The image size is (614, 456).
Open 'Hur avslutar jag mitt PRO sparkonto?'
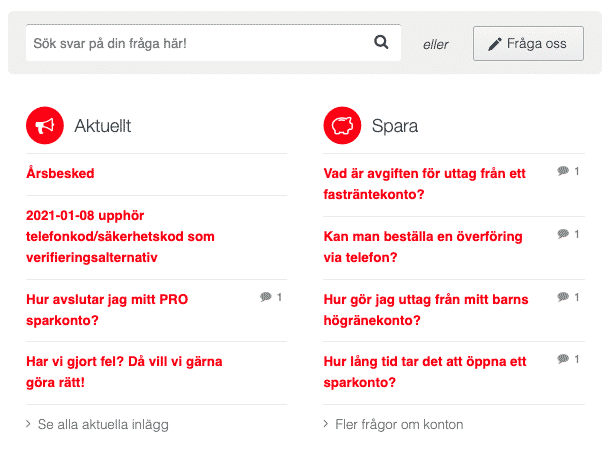[107, 310]
